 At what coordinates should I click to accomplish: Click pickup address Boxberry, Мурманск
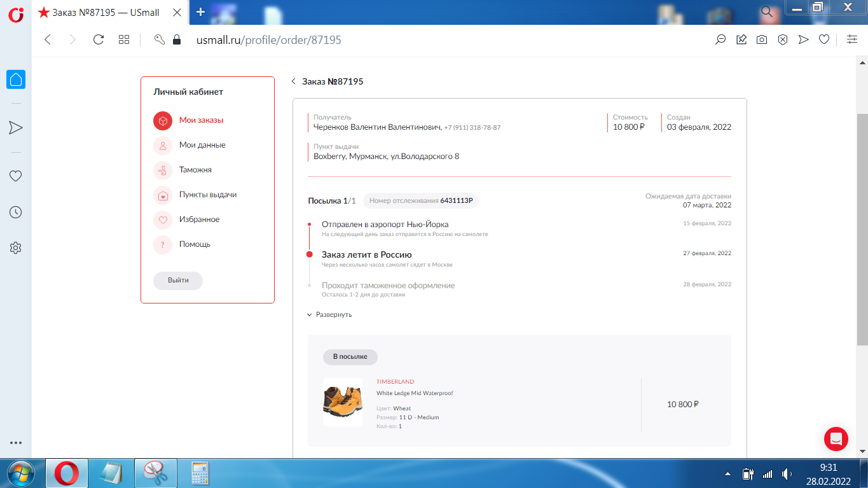[386, 156]
